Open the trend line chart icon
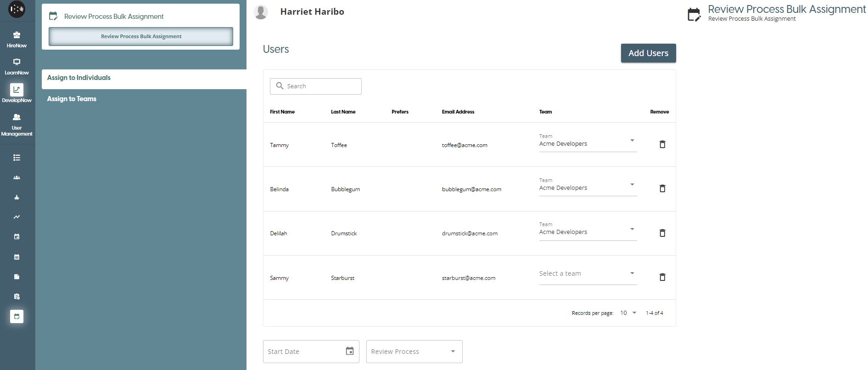The height and width of the screenshot is (370, 868). coord(17,217)
